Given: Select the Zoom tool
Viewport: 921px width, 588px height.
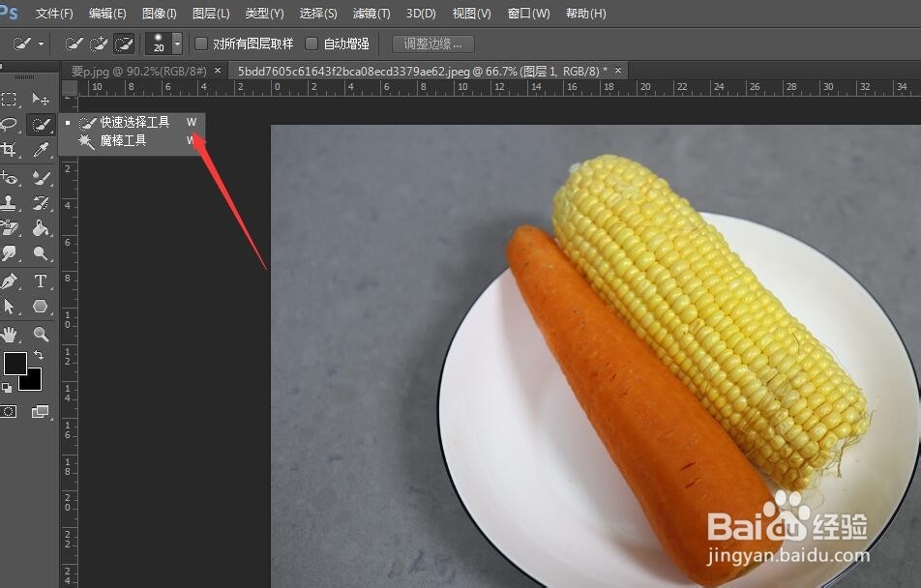Looking at the screenshot, I should (x=41, y=335).
